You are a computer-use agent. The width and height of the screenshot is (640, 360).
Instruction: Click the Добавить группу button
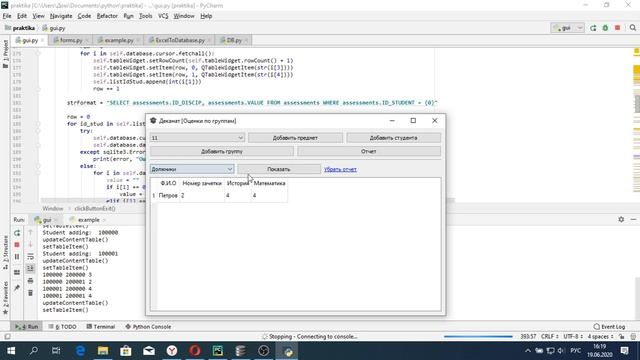[222, 151]
